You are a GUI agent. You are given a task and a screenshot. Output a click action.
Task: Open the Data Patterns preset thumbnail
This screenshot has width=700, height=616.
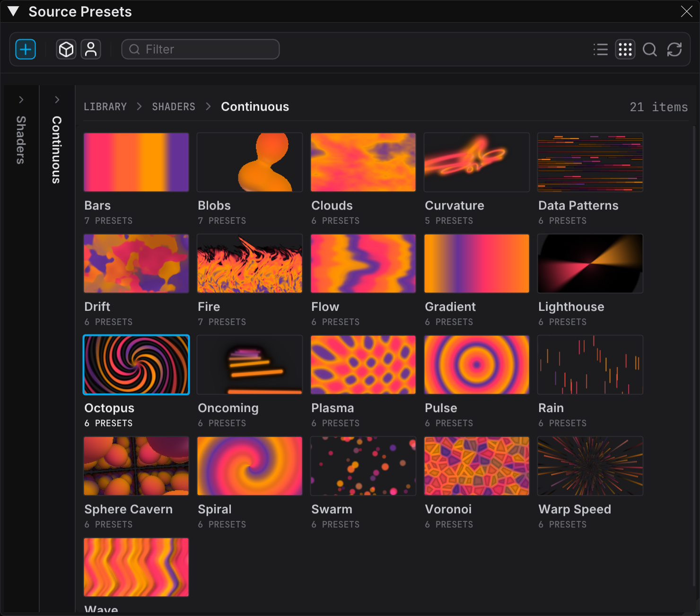pos(590,162)
